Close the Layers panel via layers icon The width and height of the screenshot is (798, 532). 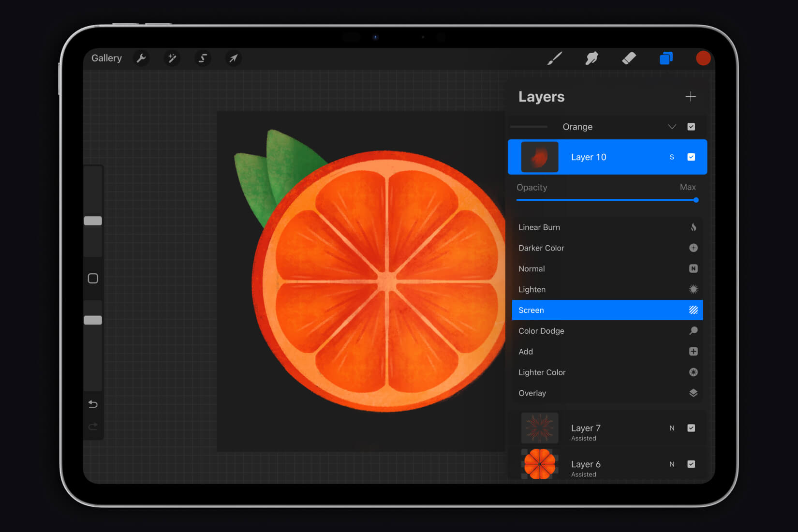(666, 59)
